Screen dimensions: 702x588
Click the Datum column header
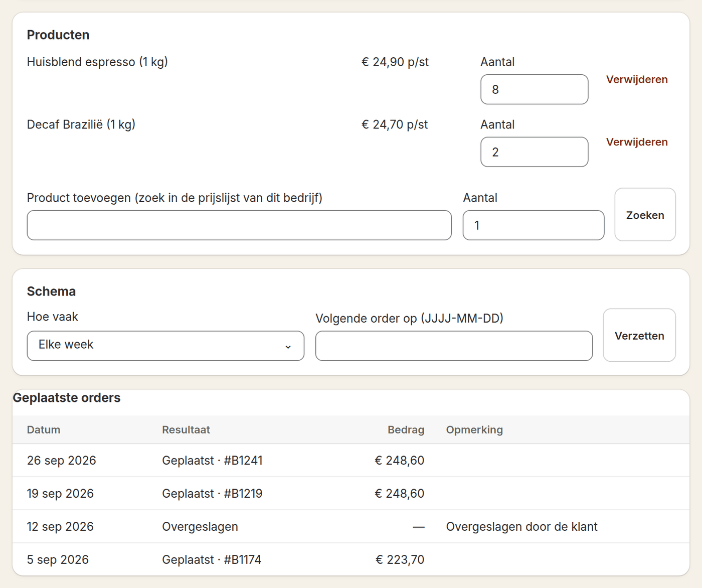(44, 430)
